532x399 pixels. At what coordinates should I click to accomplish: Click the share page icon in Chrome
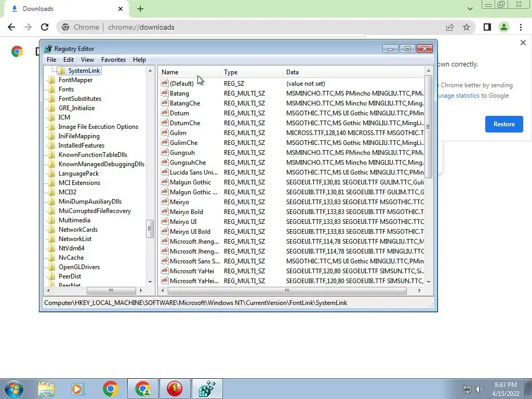click(x=450, y=27)
